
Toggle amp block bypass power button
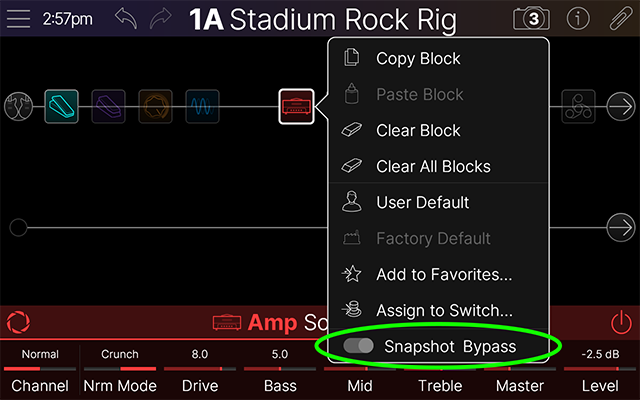pyautogui.click(x=621, y=322)
